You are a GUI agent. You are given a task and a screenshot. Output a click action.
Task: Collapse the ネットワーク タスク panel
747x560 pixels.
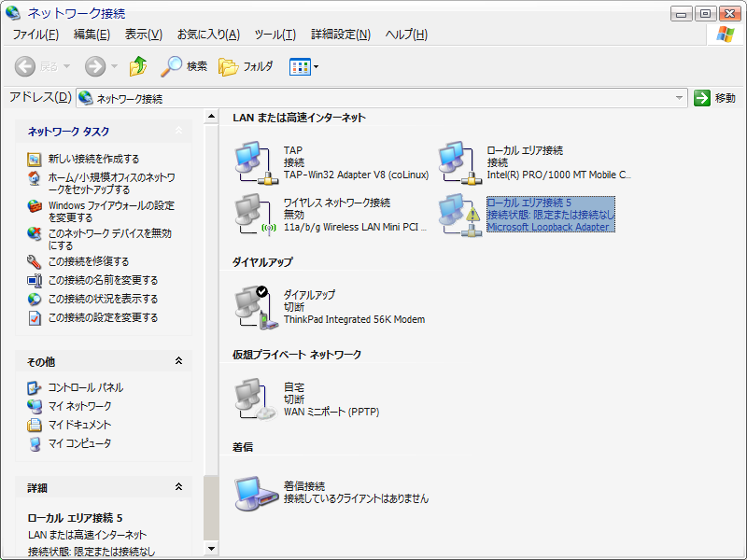click(x=178, y=132)
